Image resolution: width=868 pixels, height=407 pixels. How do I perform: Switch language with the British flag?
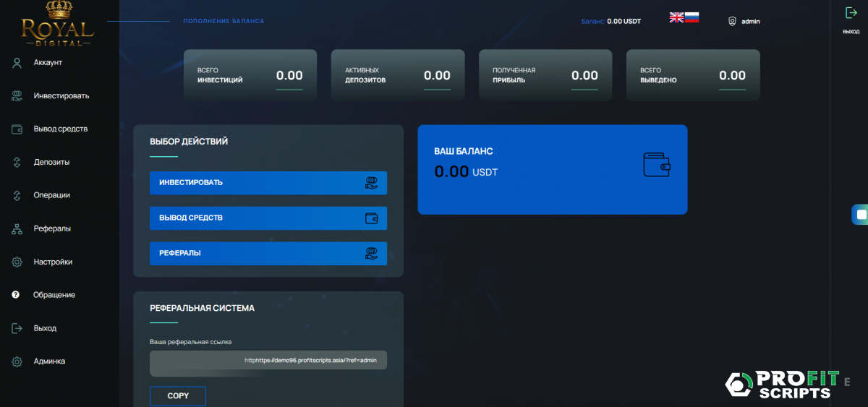[x=676, y=18]
